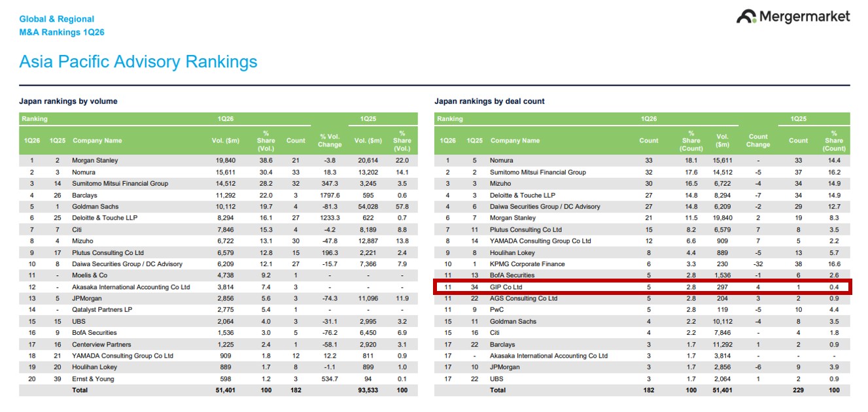Click the highlighted GIP Co Ltd row
This screenshot has width=868, height=412.
[642, 287]
